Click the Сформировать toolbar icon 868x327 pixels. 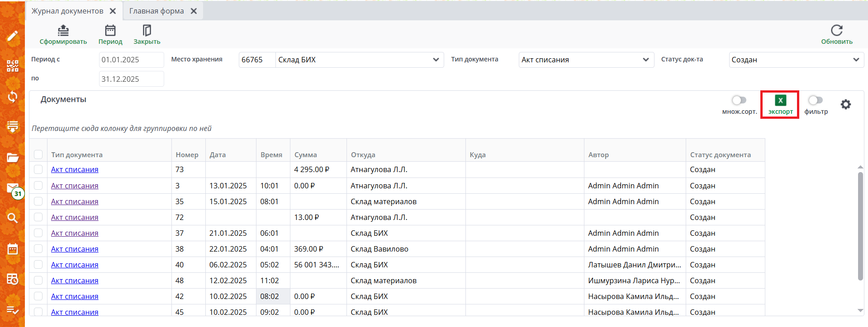pyautogui.click(x=63, y=31)
